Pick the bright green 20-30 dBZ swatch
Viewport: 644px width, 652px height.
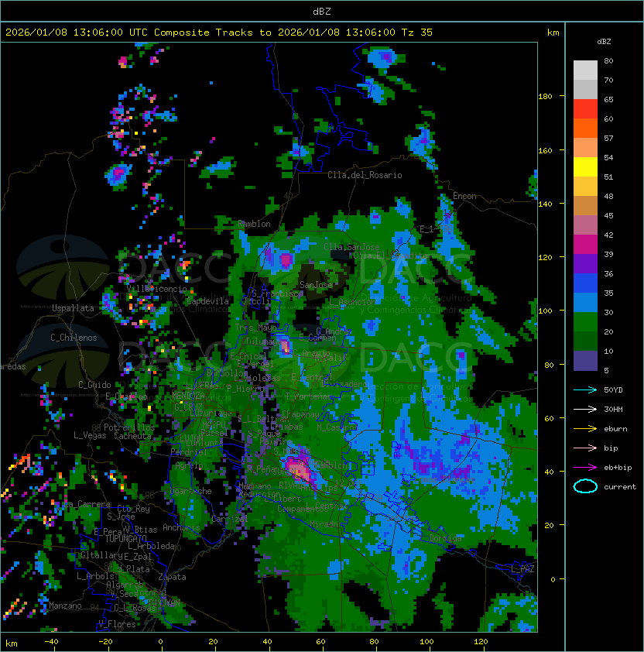585,322
